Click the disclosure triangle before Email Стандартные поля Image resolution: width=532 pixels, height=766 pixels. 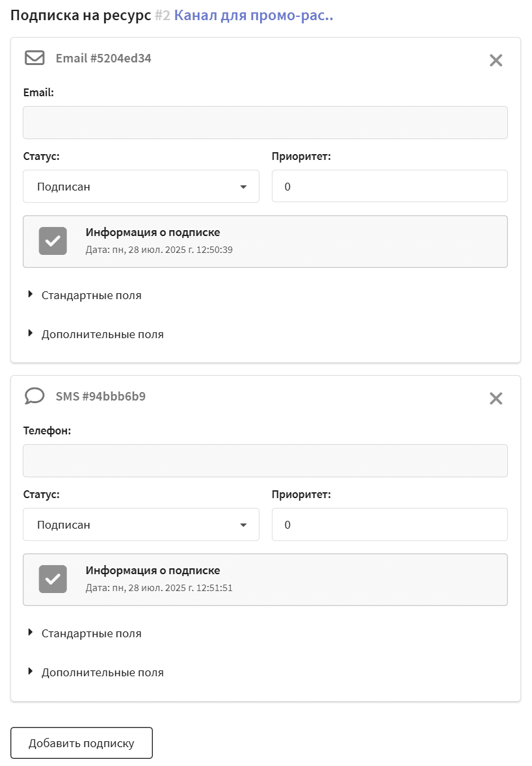click(x=30, y=294)
